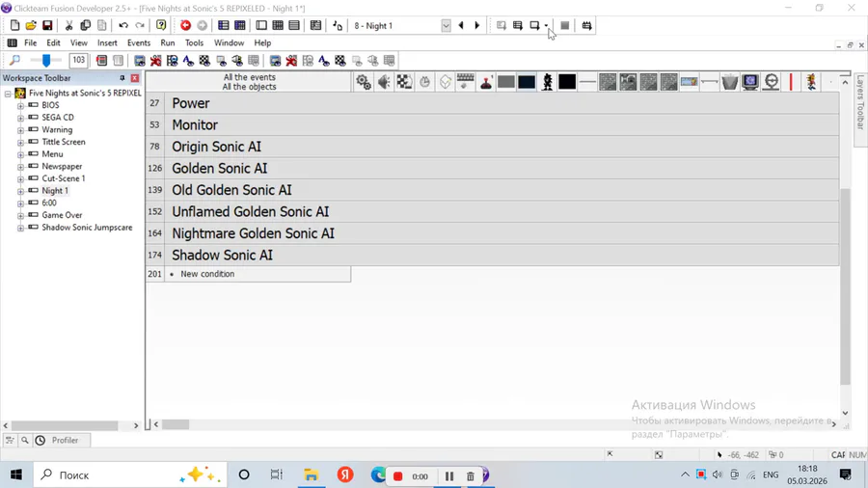Click the Keyboard and mouse column icon
This screenshot has height=488, width=868.
466,82
